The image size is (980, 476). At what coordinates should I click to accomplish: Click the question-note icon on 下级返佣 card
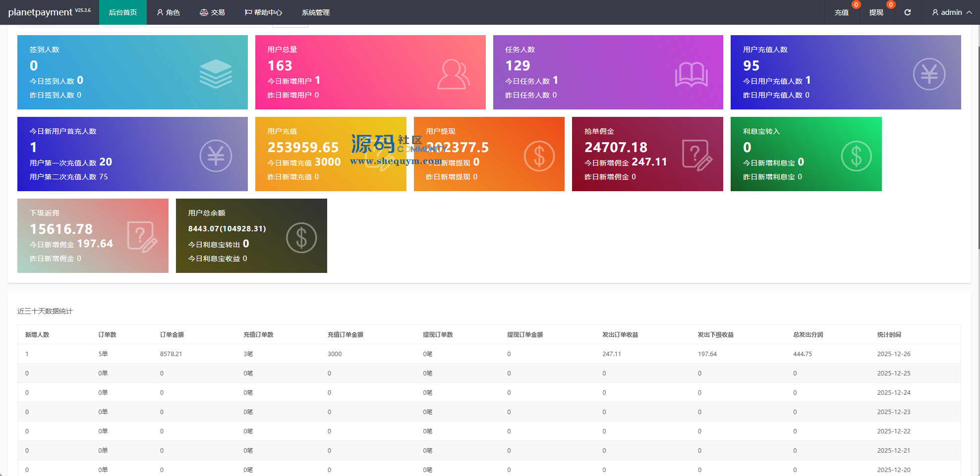point(142,237)
